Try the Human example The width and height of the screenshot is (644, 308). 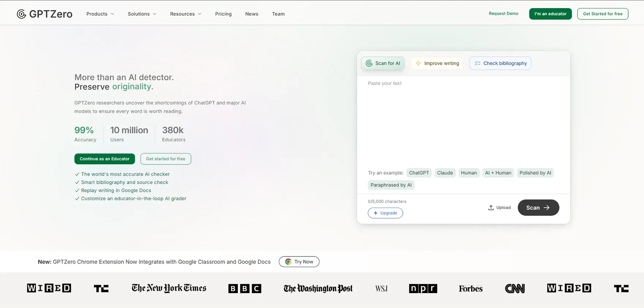point(469,173)
